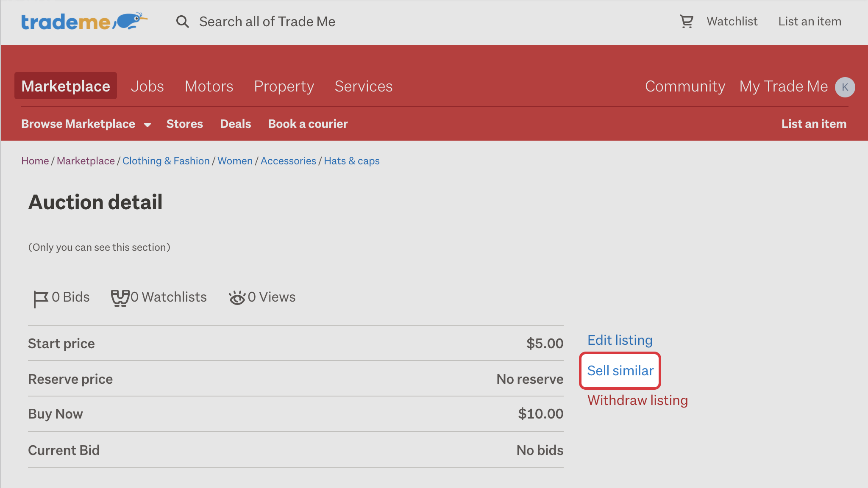The image size is (868, 488).
Task: Click the search magnifier icon
Action: (182, 22)
